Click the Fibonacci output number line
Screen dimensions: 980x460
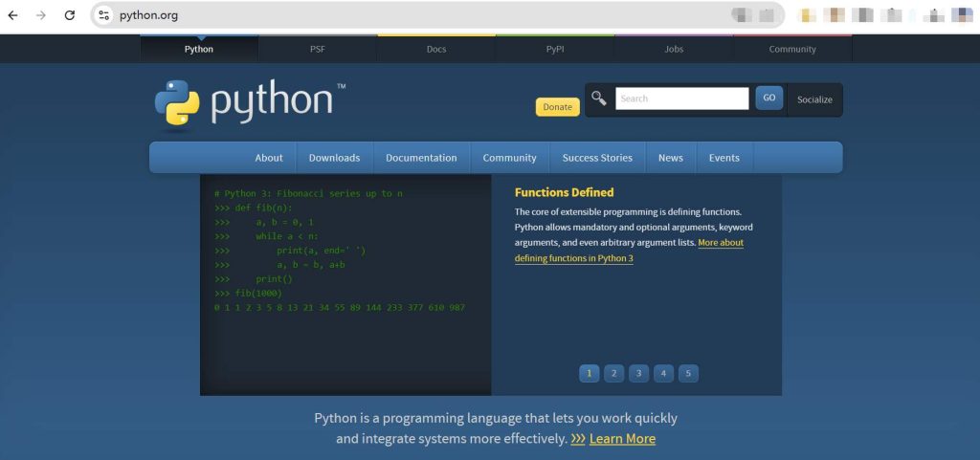point(340,308)
